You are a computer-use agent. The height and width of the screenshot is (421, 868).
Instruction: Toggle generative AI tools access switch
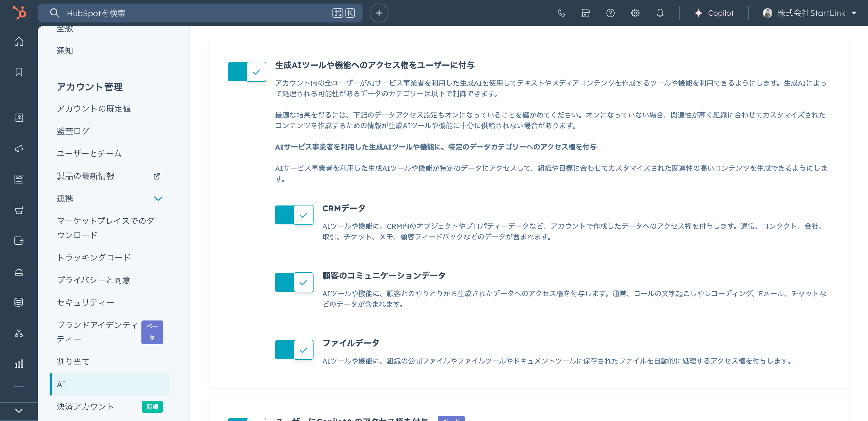click(247, 72)
